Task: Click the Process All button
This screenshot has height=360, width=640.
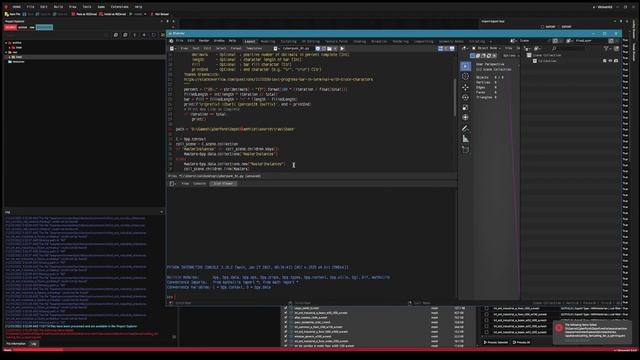Action: (522, 342)
